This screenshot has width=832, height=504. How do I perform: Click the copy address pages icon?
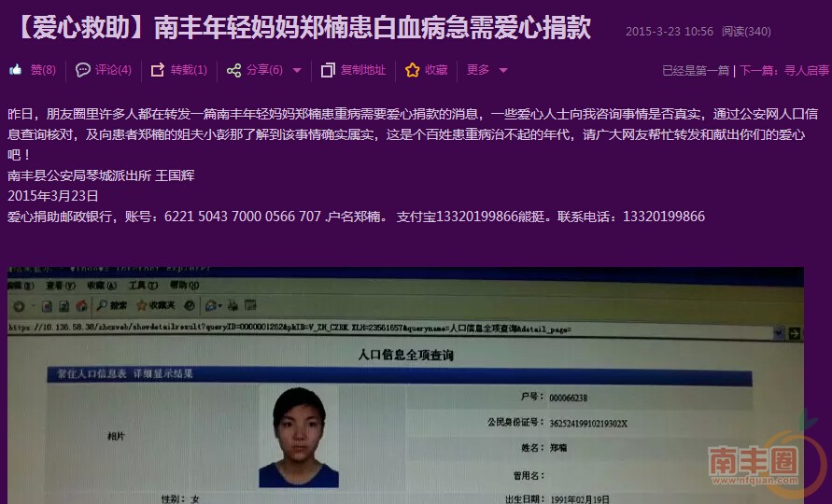328,70
